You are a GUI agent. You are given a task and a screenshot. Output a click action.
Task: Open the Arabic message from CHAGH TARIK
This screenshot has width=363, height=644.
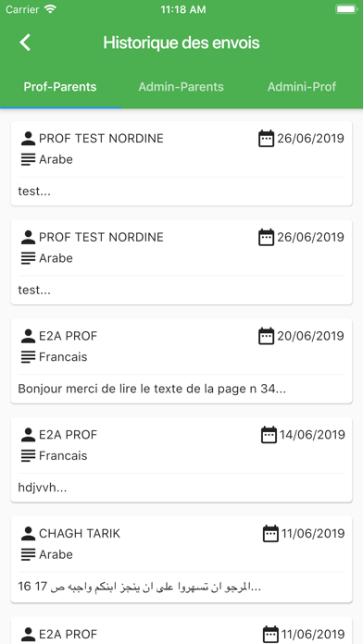181,560
